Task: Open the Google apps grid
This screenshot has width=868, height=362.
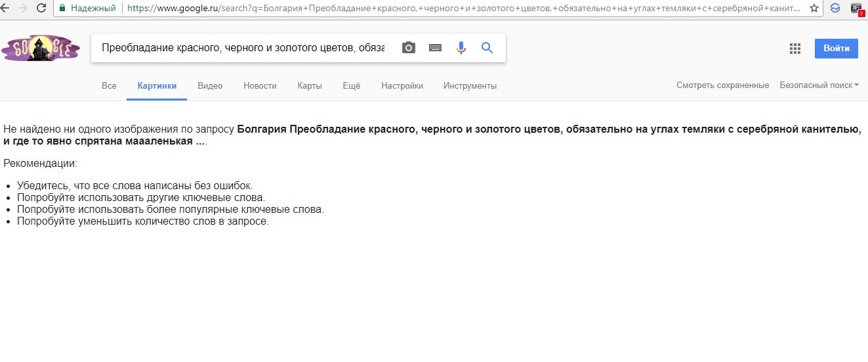Action: pos(795,49)
